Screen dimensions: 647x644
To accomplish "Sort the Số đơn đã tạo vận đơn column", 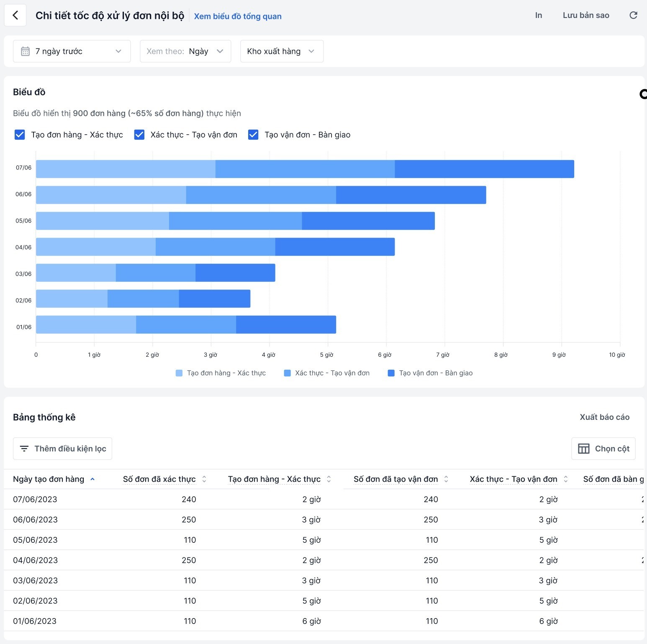I will pos(446,479).
